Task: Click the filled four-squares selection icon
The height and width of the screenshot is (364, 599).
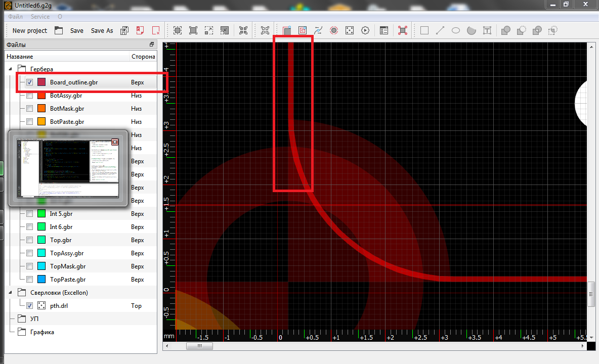Action: coord(243,30)
